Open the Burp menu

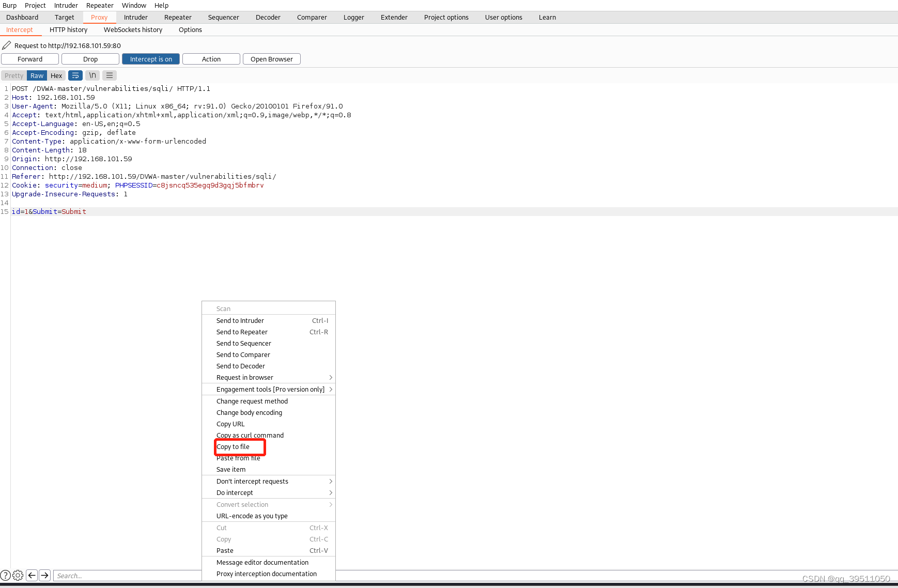click(10, 5)
